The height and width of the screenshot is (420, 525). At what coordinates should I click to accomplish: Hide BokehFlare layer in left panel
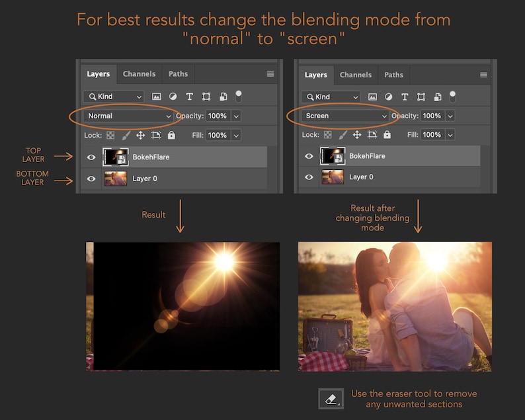coord(91,157)
